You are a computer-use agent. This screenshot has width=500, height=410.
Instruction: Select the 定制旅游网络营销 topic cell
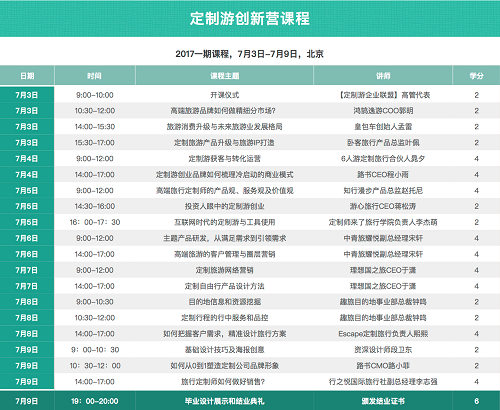(x=224, y=270)
